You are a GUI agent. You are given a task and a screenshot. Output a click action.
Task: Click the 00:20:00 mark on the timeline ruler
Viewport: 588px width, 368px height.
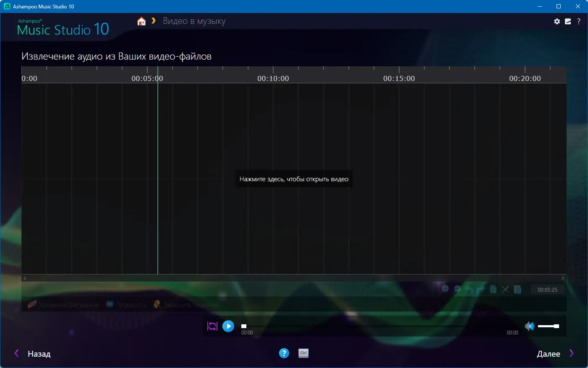pos(525,78)
